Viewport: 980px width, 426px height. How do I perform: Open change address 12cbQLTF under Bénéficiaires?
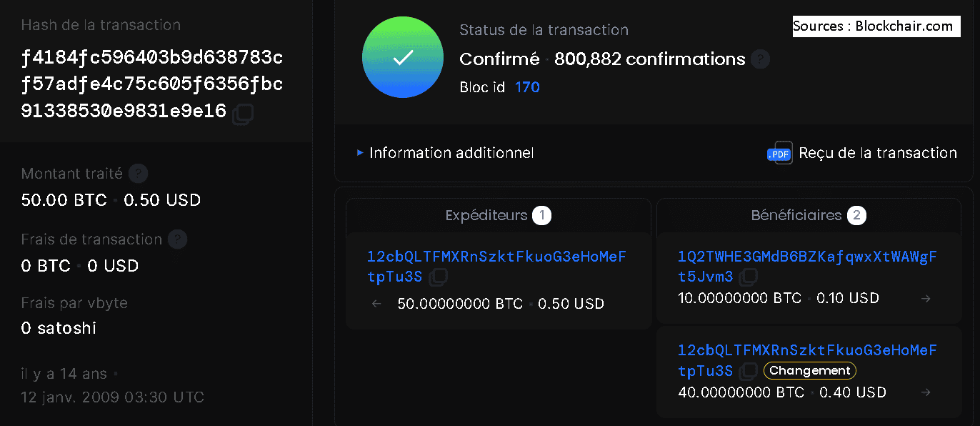(807, 360)
